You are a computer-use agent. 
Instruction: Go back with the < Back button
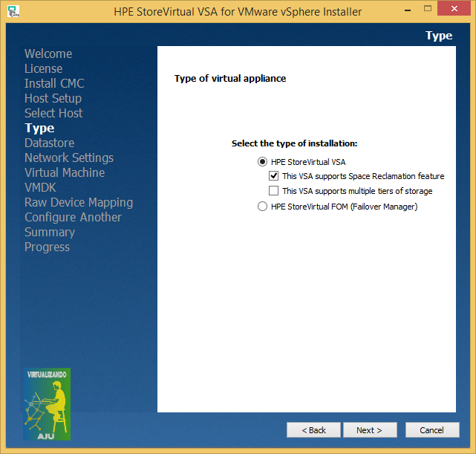(x=313, y=430)
